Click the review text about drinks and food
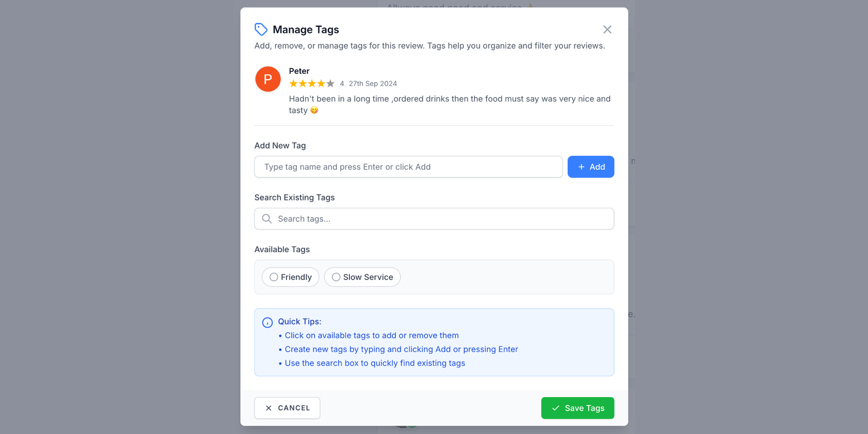 (449, 99)
